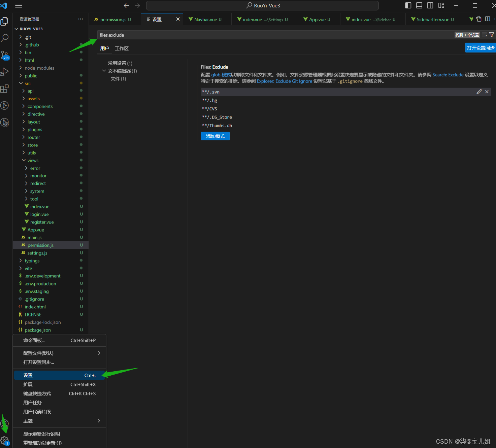Expand the system folder under views
The width and height of the screenshot is (496, 448).
click(x=26, y=191)
